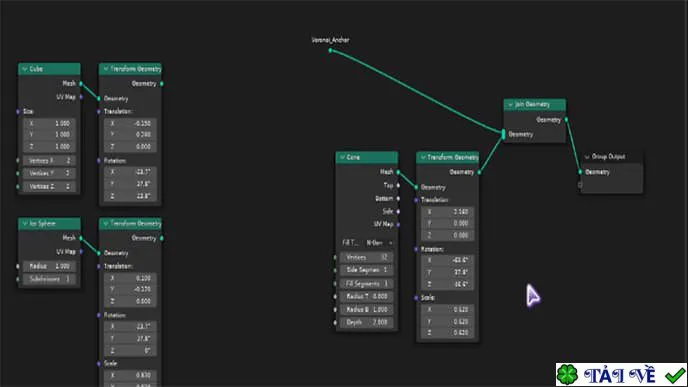The height and width of the screenshot is (387, 688).
Task: Click Translation Y field on Ico Sphere's Transform node
Action: click(130, 290)
